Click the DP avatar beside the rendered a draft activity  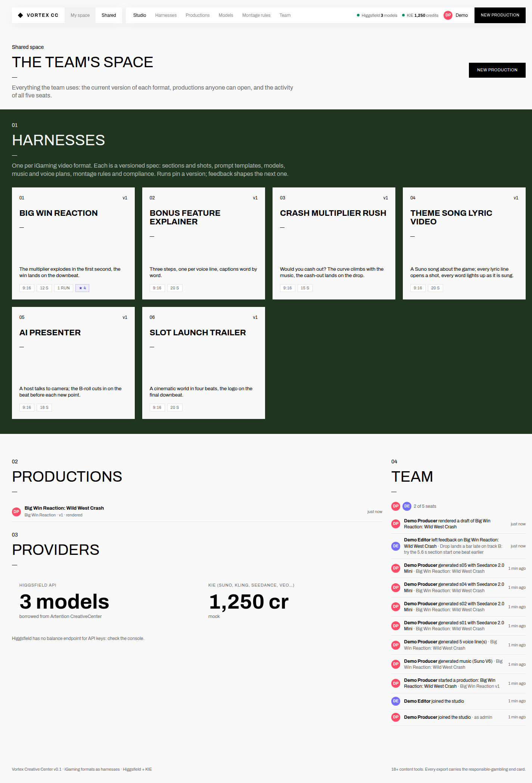tap(396, 524)
